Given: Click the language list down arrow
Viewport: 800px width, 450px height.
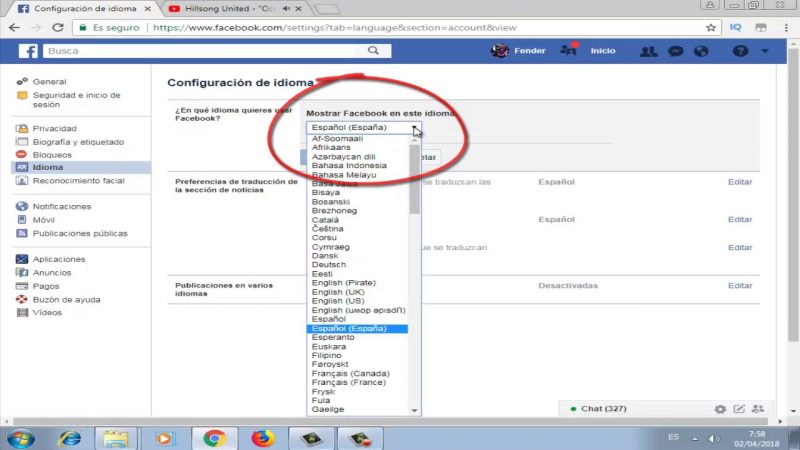Looking at the screenshot, I should (x=414, y=410).
